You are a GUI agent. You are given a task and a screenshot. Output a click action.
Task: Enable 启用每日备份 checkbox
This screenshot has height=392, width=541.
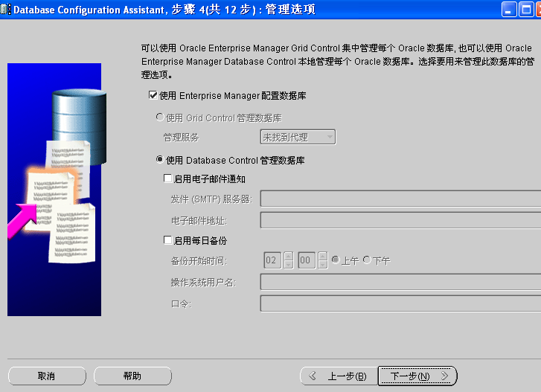pyautogui.click(x=167, y=240)
